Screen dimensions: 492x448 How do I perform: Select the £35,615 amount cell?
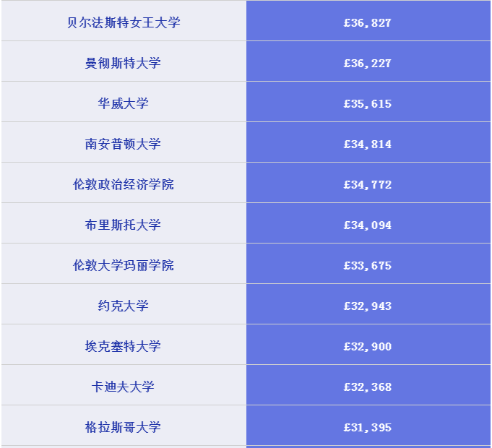[x=368, y=104]
